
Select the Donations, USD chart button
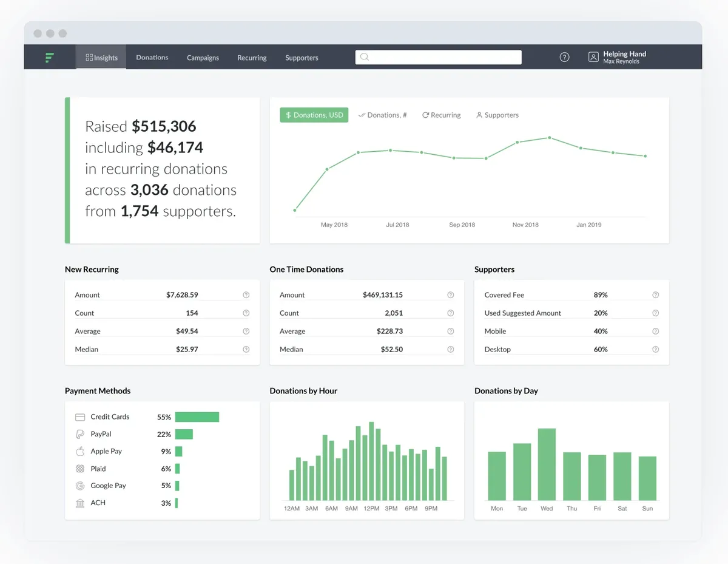click(314, 115)
